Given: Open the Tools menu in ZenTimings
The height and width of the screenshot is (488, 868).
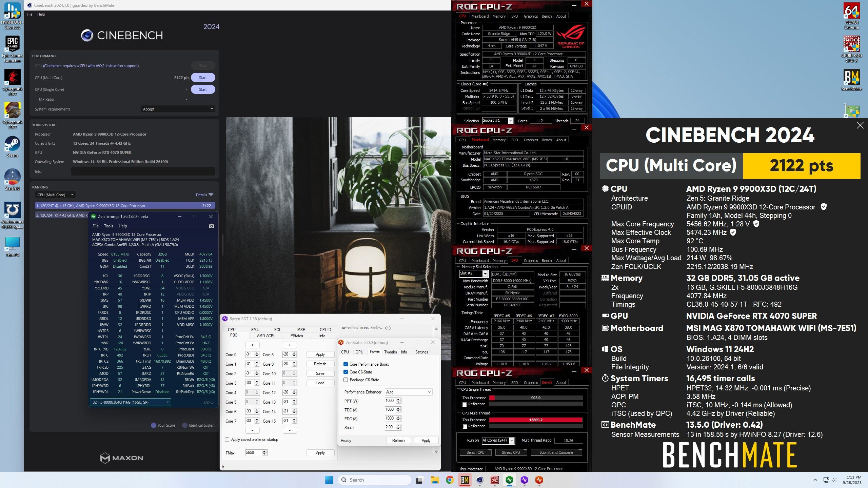Looking at the screenshot, I should 108,226.
